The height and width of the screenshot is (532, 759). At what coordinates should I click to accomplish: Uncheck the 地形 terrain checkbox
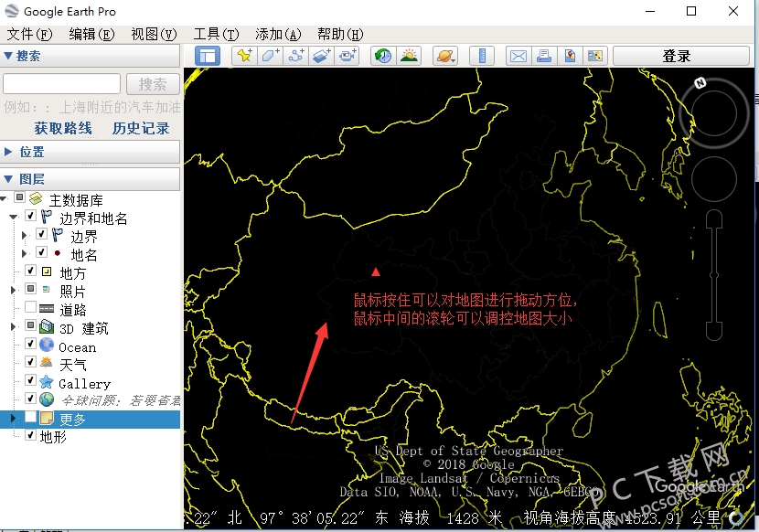tap(30, 434)
